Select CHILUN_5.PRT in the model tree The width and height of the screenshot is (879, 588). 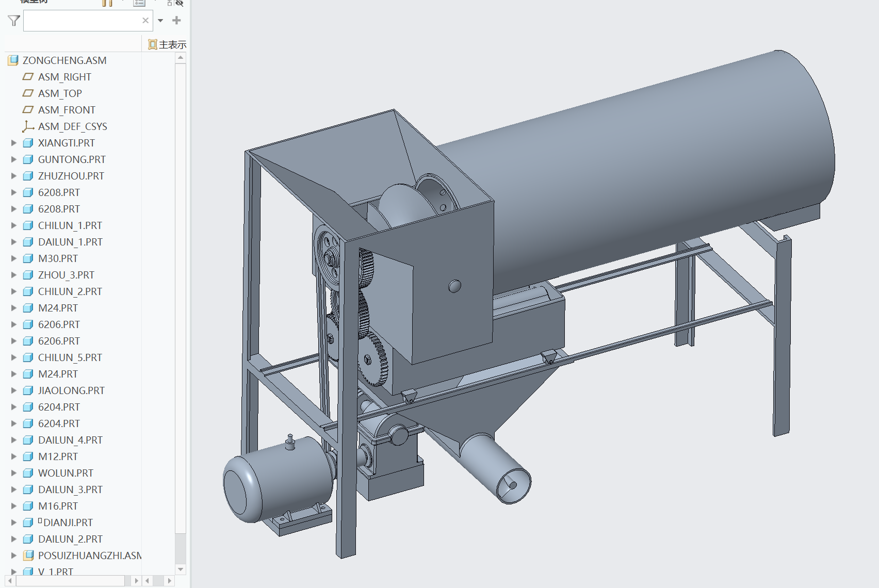[x=70, y=357]
